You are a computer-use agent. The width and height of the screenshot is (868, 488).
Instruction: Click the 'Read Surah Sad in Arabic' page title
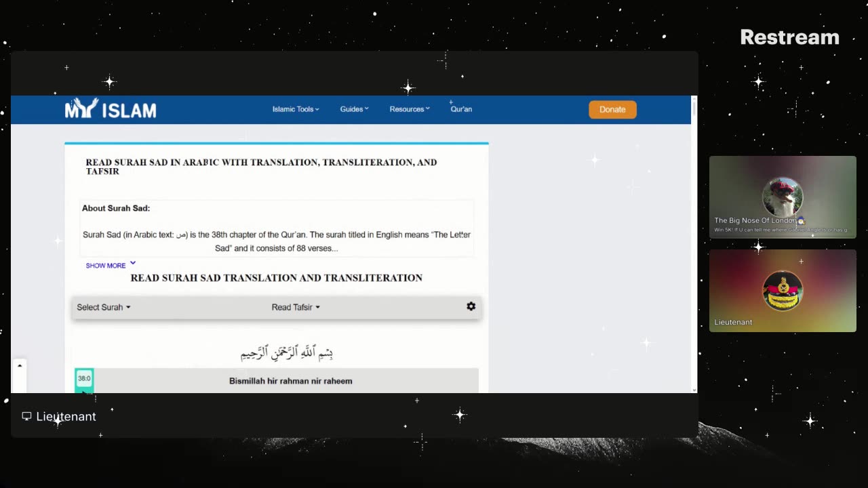[x=261, y=167]
